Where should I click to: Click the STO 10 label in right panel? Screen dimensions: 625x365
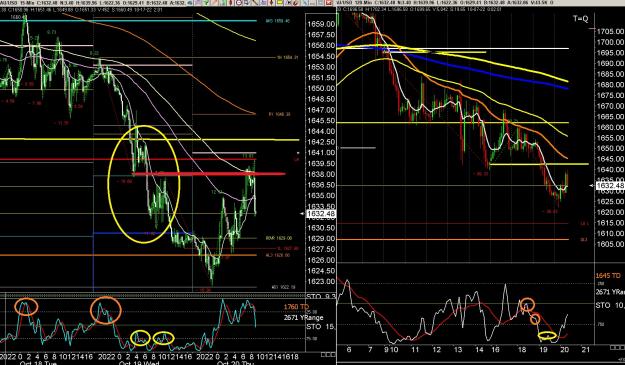coord(610,305)
